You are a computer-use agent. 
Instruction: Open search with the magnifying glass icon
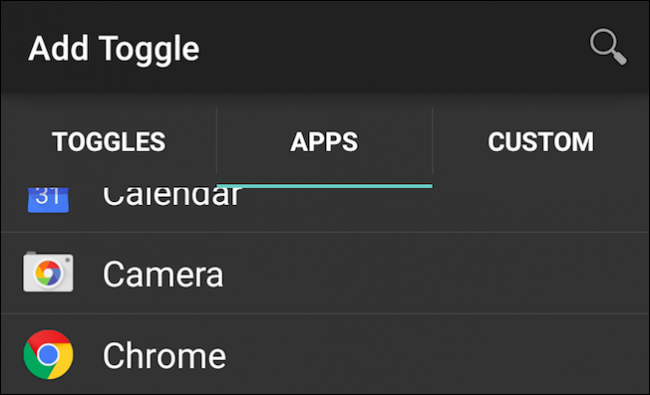click(608, 47)
